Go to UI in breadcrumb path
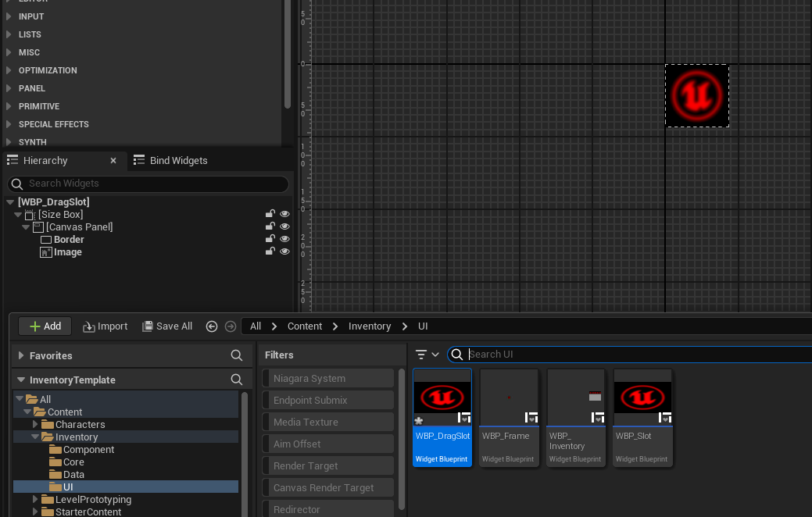 tap(423, 326)
